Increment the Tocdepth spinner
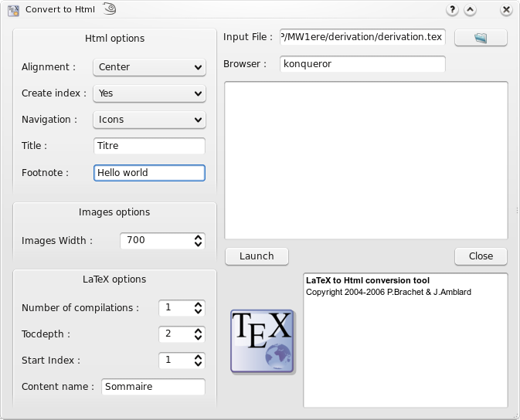This screenshot has height=420, width=520. tap(199, 330)
